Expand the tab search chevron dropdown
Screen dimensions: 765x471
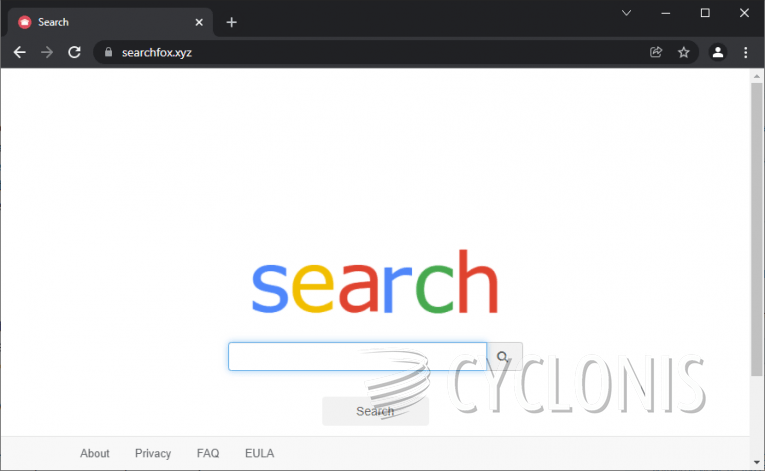point(626,13)
